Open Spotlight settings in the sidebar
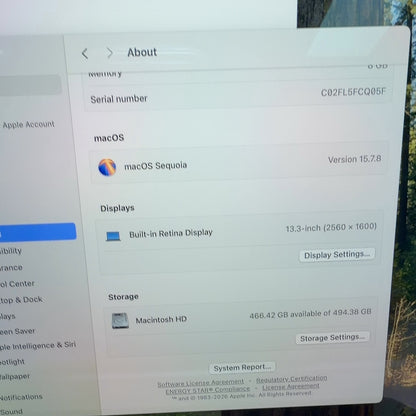This screenshot has height=416, width=416. click(13, 362)
